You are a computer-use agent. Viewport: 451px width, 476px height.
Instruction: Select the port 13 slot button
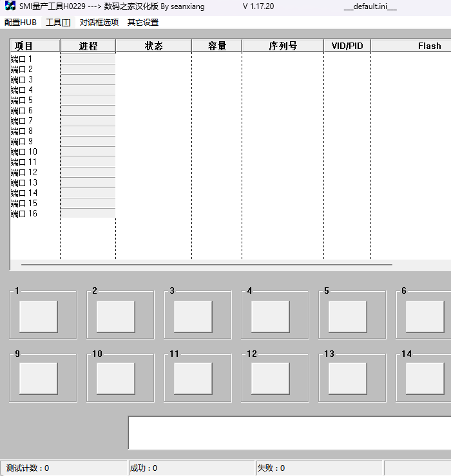(x=348, y=378)
